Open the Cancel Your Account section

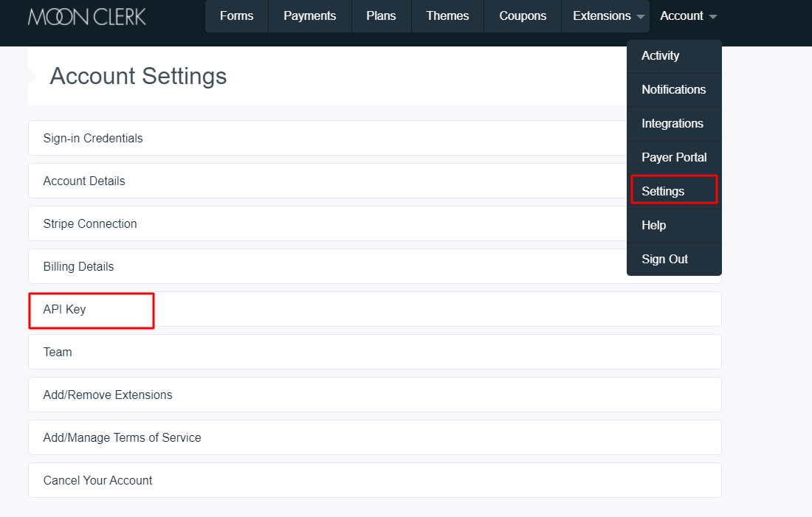coord(375,480)
